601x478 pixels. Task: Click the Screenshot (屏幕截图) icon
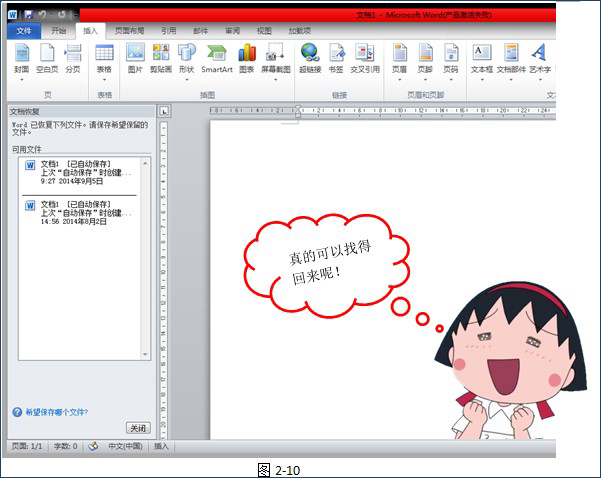(276, 53)
